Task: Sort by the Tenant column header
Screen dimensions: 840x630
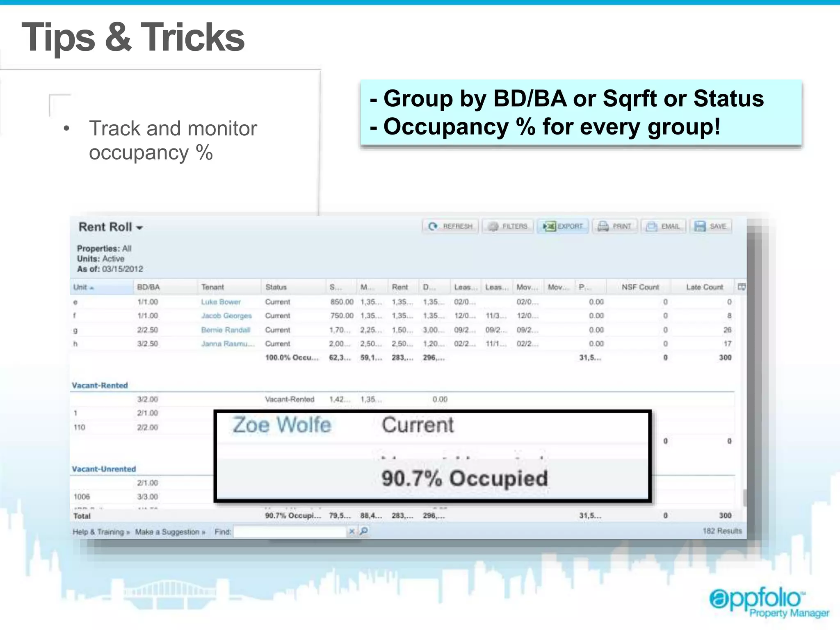Action: 229,287
